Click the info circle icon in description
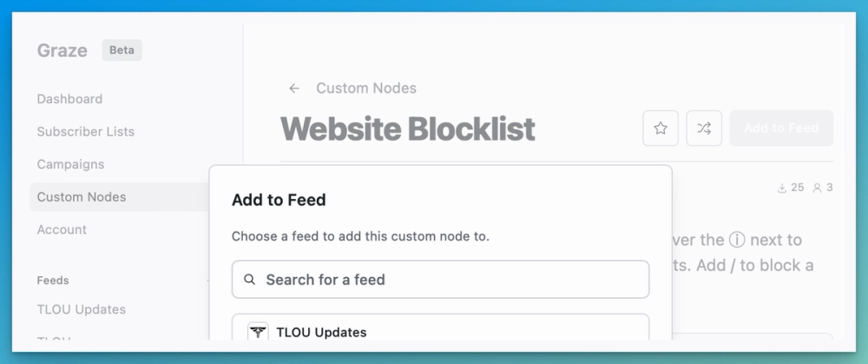The width and height of the screenshot is (868, 364). coord(736,240)
